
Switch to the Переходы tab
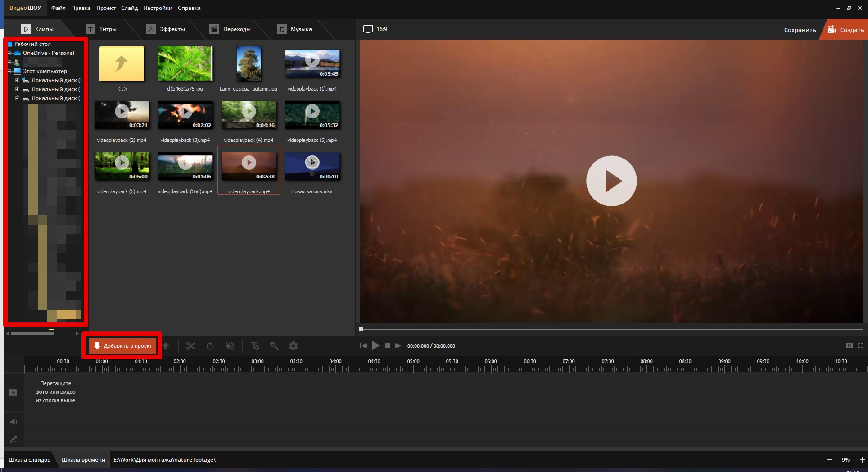coord(231,29)
